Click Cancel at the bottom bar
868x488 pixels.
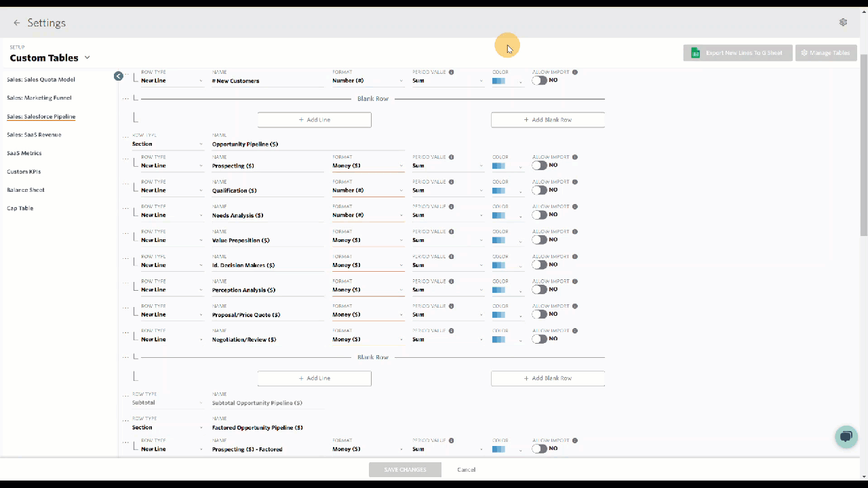pyautogui.click(x=466, y=470)
